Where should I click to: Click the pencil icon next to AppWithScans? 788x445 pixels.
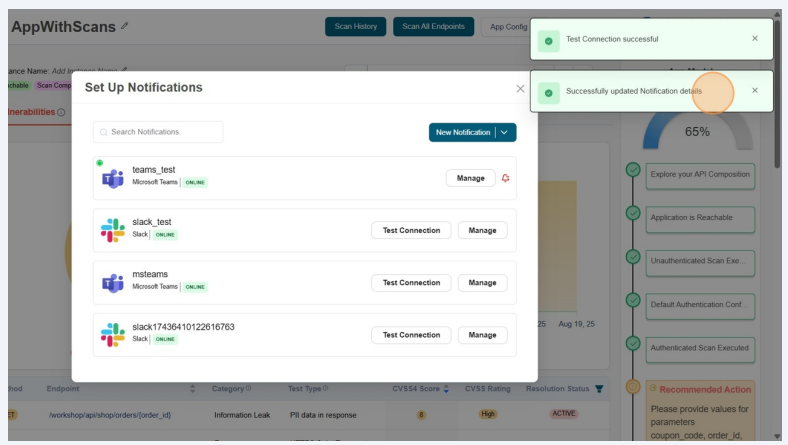pyautogui.click(x=124, y=27)
